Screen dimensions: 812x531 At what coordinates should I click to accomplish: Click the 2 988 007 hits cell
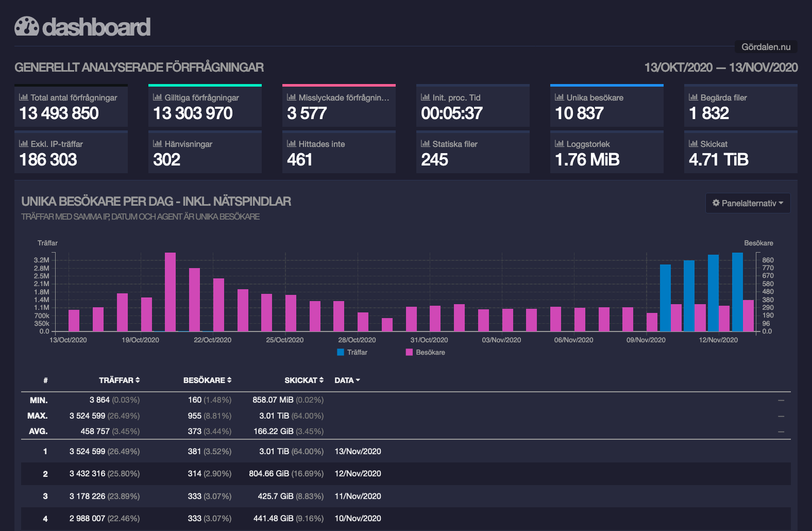click(87, 518)
